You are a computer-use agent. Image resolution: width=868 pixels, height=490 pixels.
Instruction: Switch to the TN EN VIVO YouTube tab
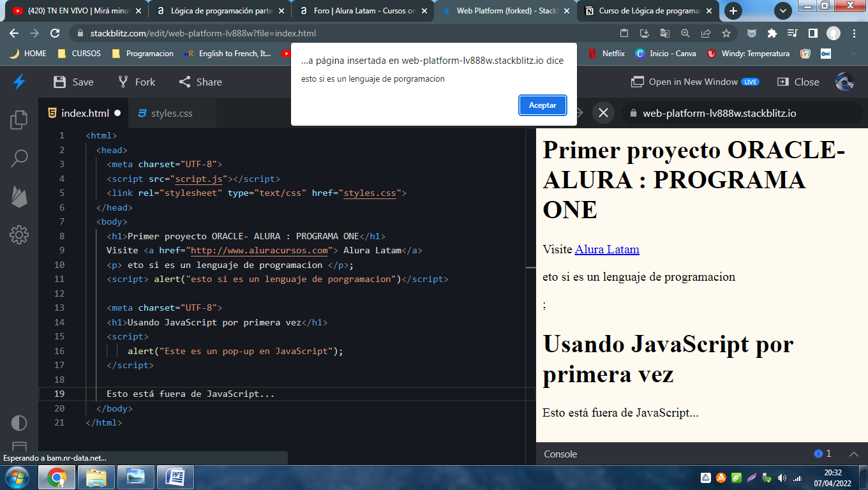tap(75, 11)
